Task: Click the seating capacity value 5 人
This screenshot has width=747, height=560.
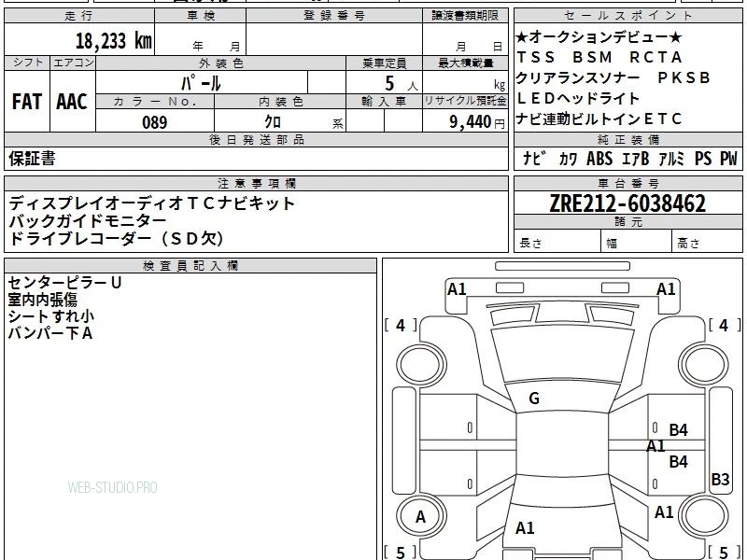Action: tap(402, 84)
